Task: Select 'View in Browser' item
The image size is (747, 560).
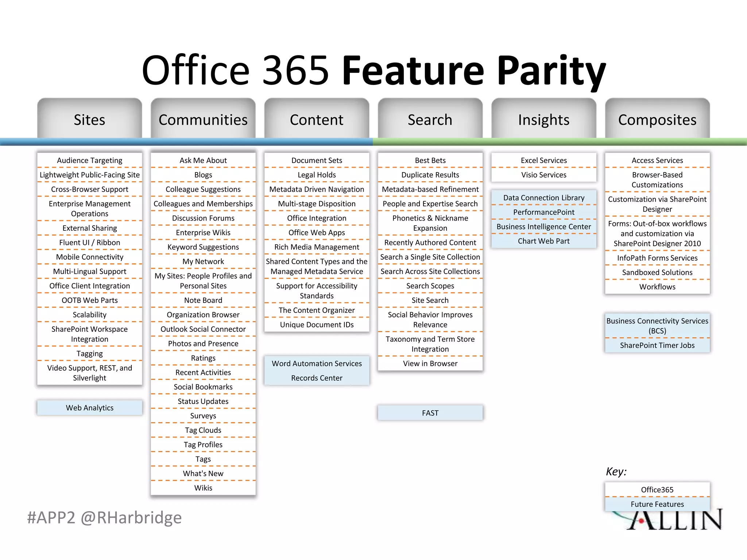Action: click(430, 363)
